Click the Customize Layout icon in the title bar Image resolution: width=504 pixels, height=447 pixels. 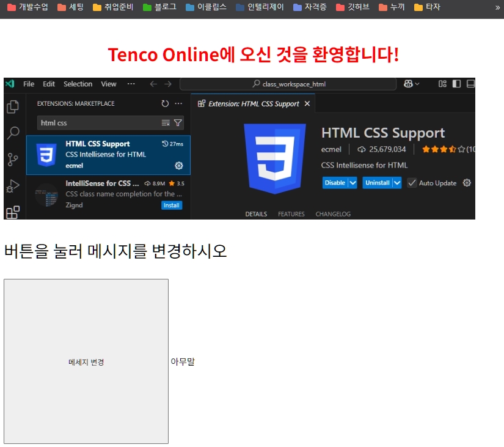442,84
